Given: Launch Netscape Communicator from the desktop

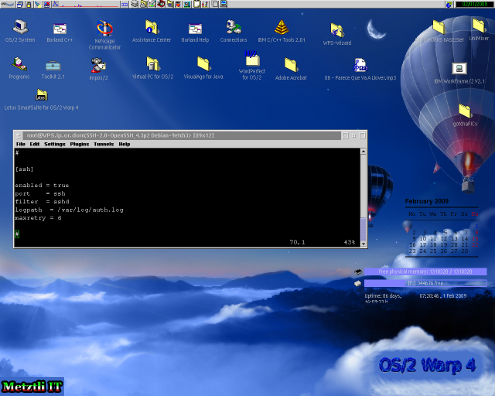Looking at the screenshot, I should point(105,28).
